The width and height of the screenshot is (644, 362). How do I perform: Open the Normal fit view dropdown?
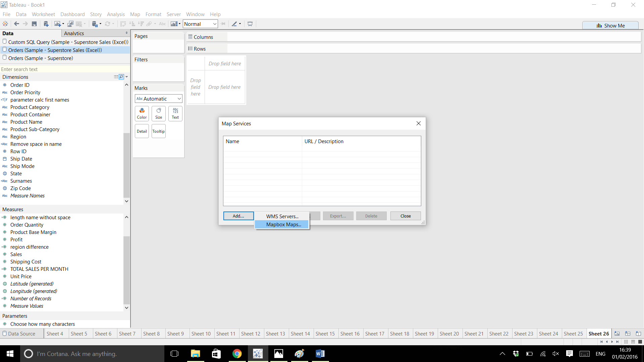click(200, 24)
